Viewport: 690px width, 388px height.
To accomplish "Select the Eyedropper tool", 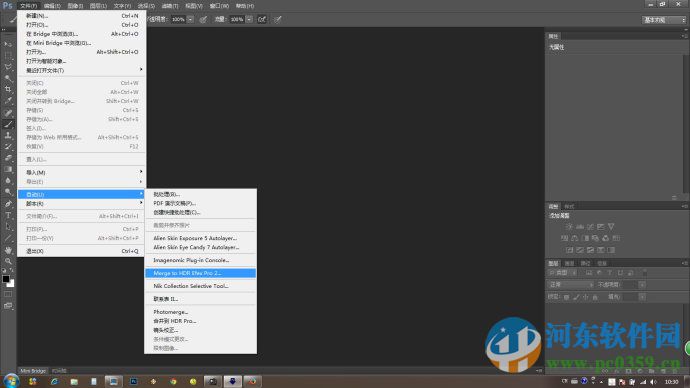I will pos(8,101).
